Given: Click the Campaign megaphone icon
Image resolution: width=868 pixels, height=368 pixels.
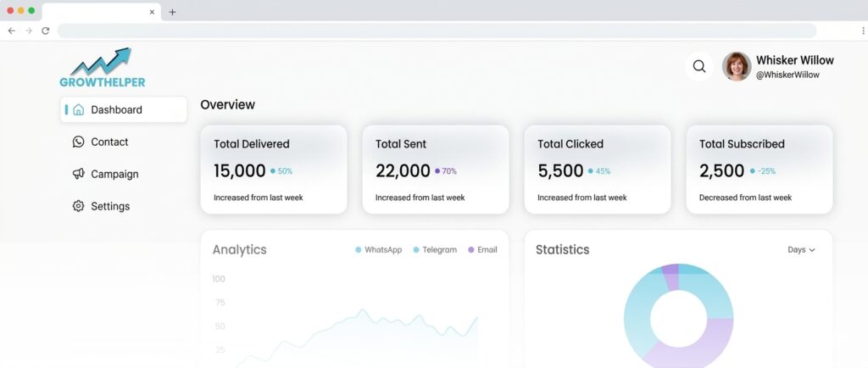Looking at the screenshot, I should coord(79,174).
